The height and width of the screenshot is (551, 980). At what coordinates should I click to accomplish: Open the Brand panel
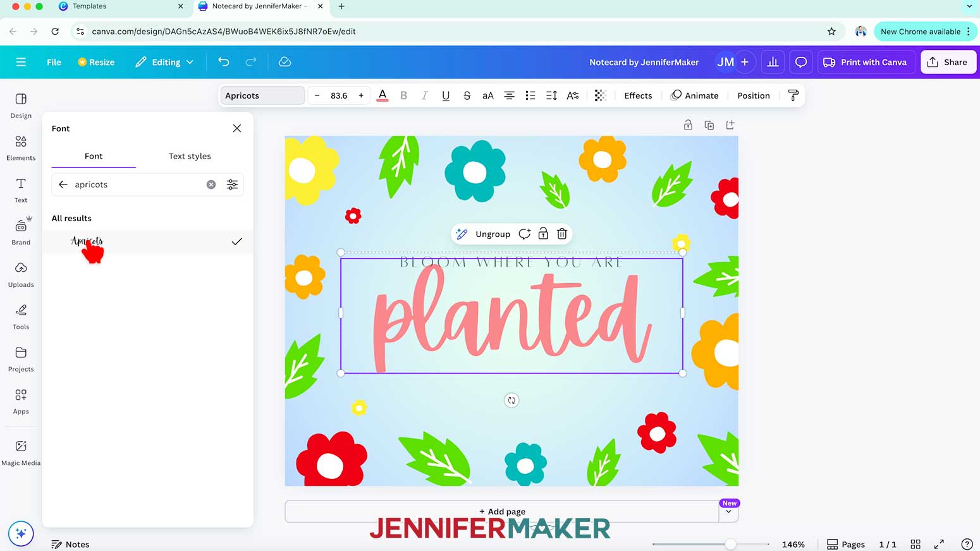[21, 233]
